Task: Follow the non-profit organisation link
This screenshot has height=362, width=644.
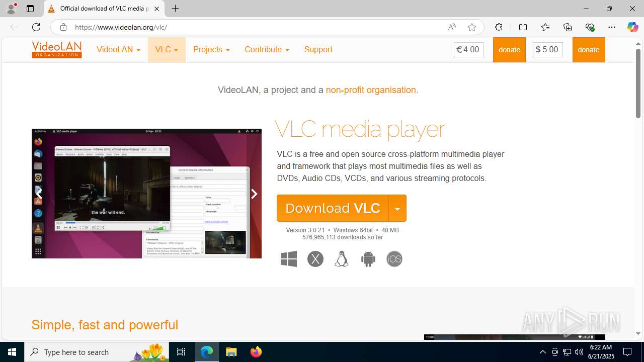Action: [372, 90]
